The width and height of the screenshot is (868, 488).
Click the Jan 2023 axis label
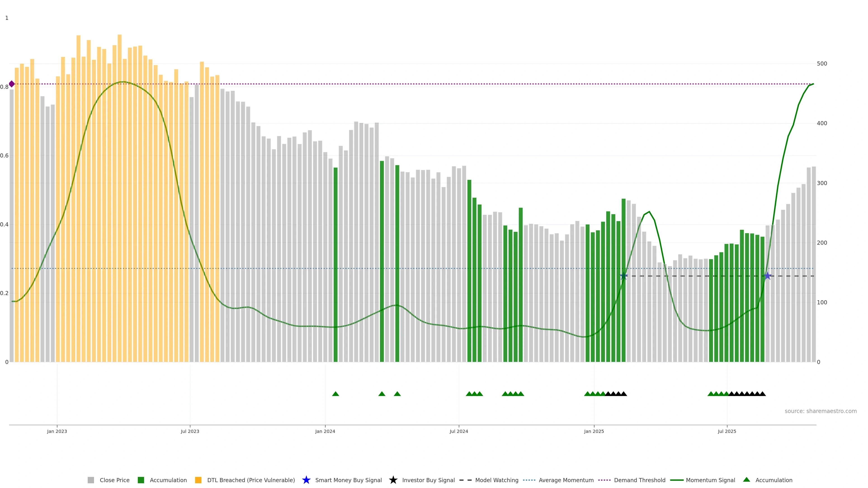[57, 431]
